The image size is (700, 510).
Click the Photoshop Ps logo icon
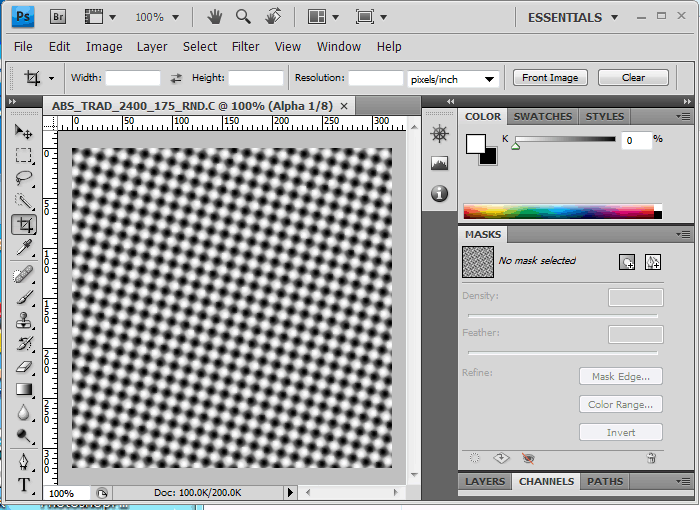click(x=23, y=17)
